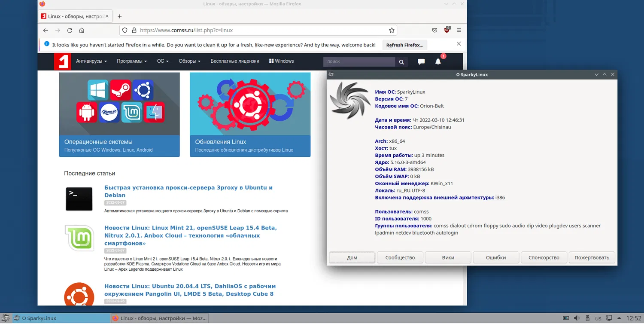Image resolution: width=644 pixels, height=324 pixels.
Task: Expand the Обзоры dropdown menu
Action: [190, 61]
